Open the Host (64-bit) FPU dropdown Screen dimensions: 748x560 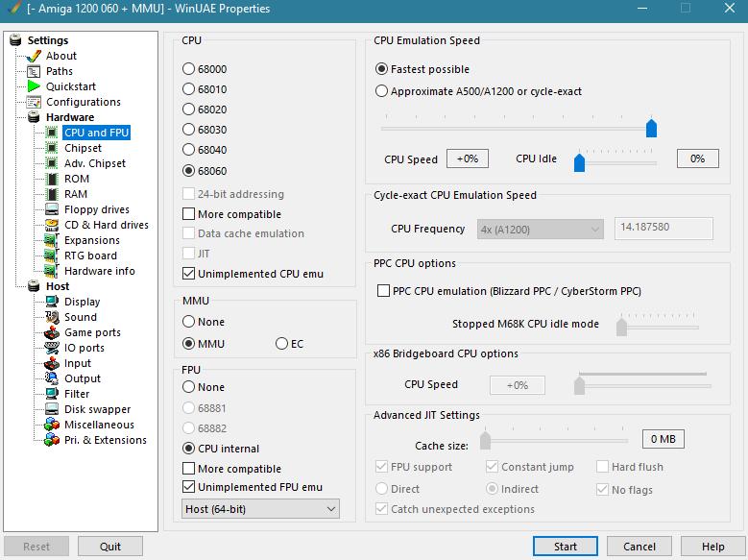[260, 509]
